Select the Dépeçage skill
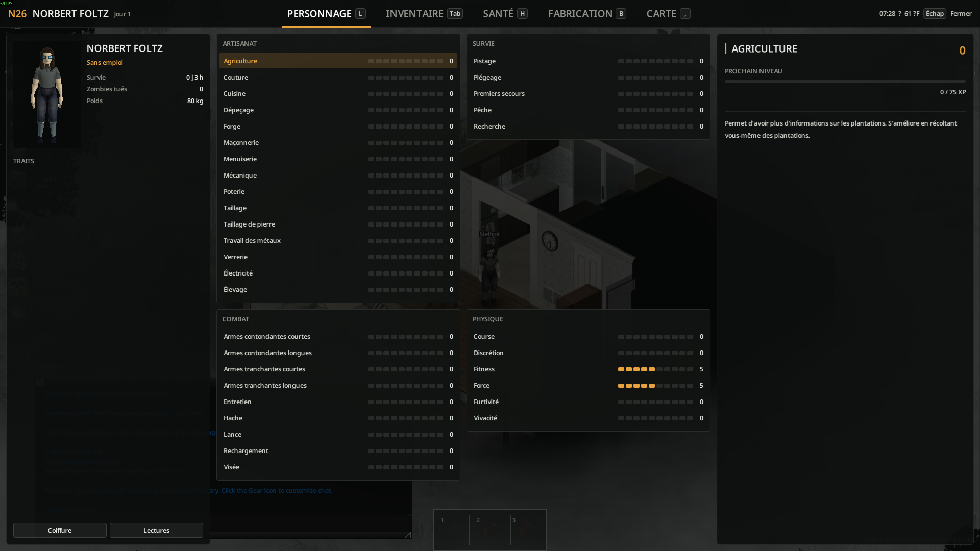This screenshot has height=551, width=980. 338,110
